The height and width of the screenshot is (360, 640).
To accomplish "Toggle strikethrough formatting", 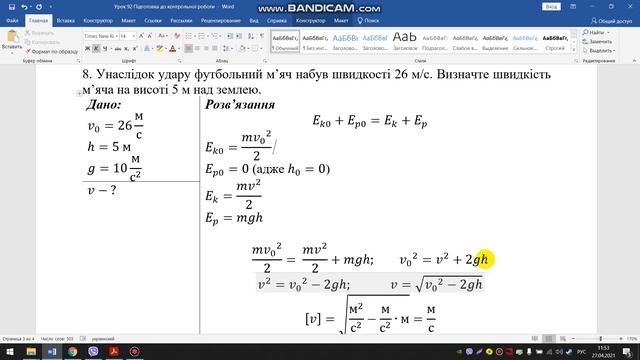I will coord(118,49).
